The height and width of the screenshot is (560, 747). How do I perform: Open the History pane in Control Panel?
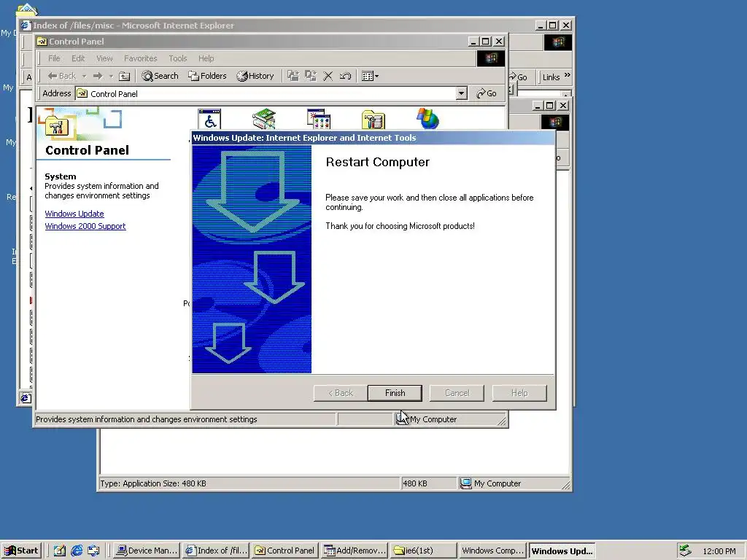[x=255, y=76]
